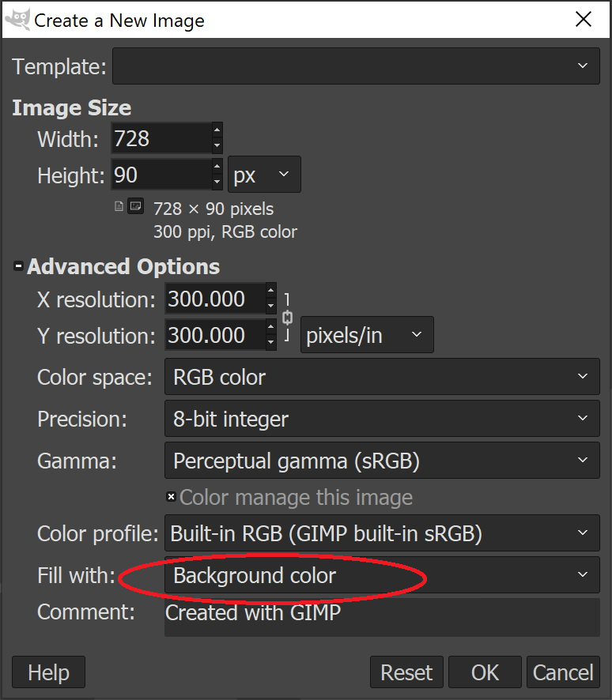Open the px size unit dropdown
The height and width of the screenshot is (700, 612).
coord(264,175)
